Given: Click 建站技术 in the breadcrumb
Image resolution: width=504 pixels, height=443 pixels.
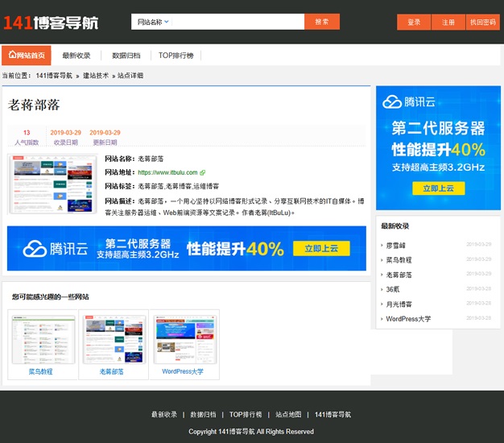Looking at the screenshot, I should (x=96, y=76).
